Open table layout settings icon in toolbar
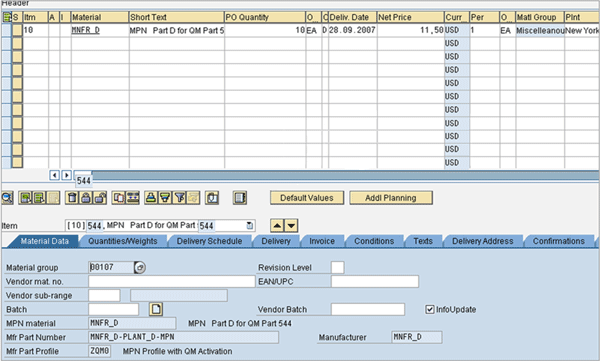This screenshot has width=600, height=361. coord(240,198)
